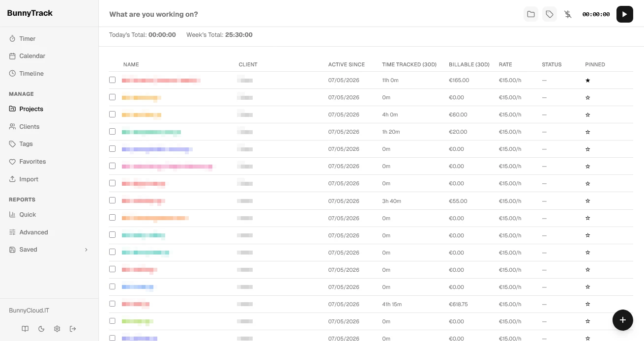644x341 pixels.
Task: Toggle the billable dollar icon in timer bar
Action: (568, 14)
